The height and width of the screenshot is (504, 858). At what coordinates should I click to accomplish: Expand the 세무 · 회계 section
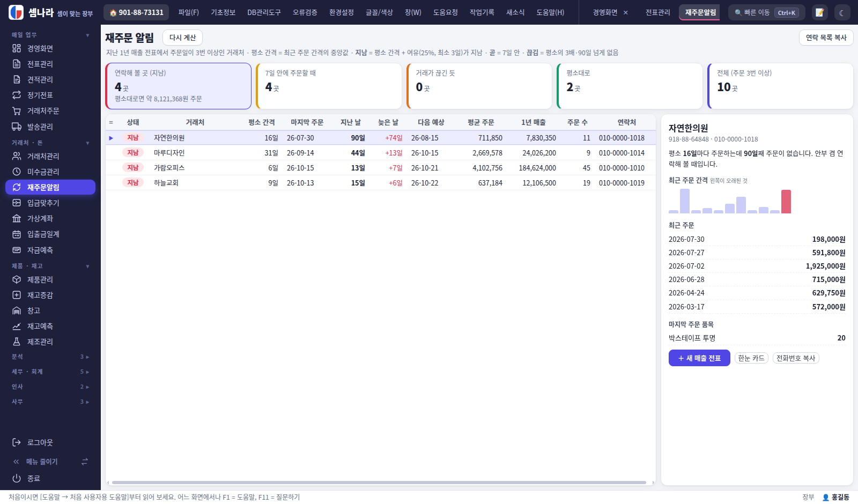coord(50,372)
